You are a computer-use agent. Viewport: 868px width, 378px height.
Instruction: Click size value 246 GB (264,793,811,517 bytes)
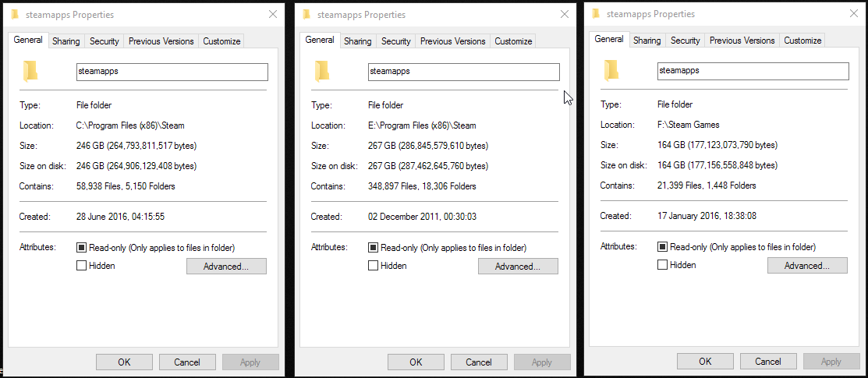pyautogui.click(x=136, y=146)
